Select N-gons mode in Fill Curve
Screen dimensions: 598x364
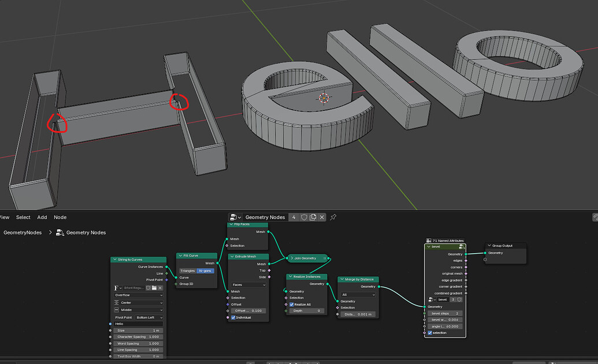(205, 271)
